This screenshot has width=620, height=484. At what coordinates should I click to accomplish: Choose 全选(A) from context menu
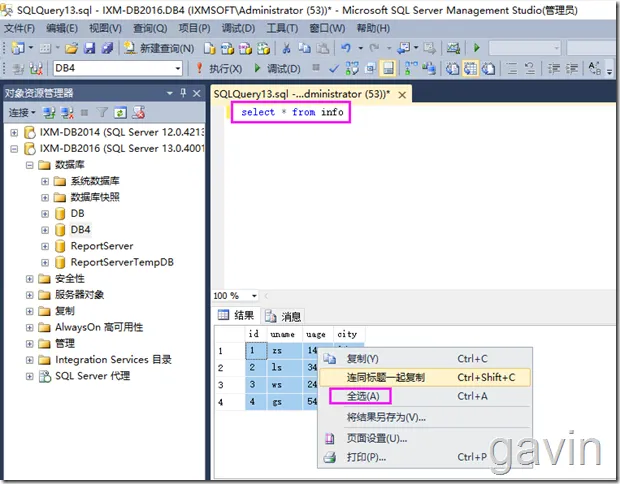point(425,396)
